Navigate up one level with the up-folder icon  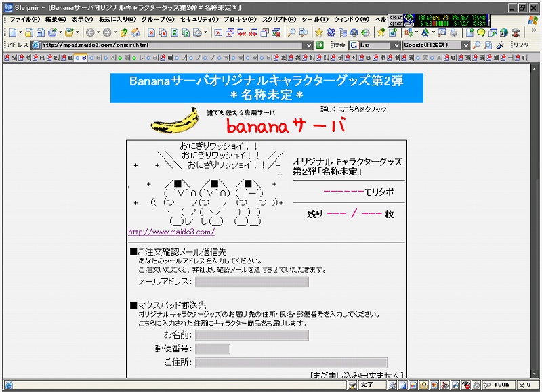point(124,32)
